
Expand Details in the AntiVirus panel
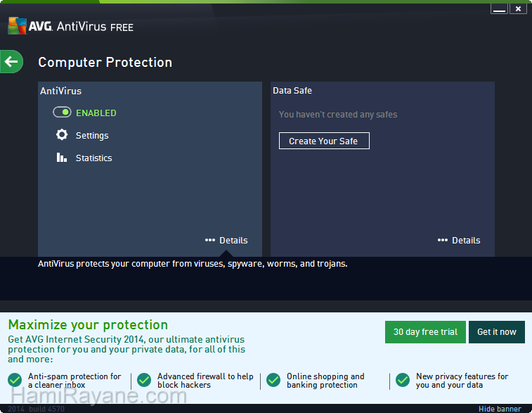pos(226,241)
